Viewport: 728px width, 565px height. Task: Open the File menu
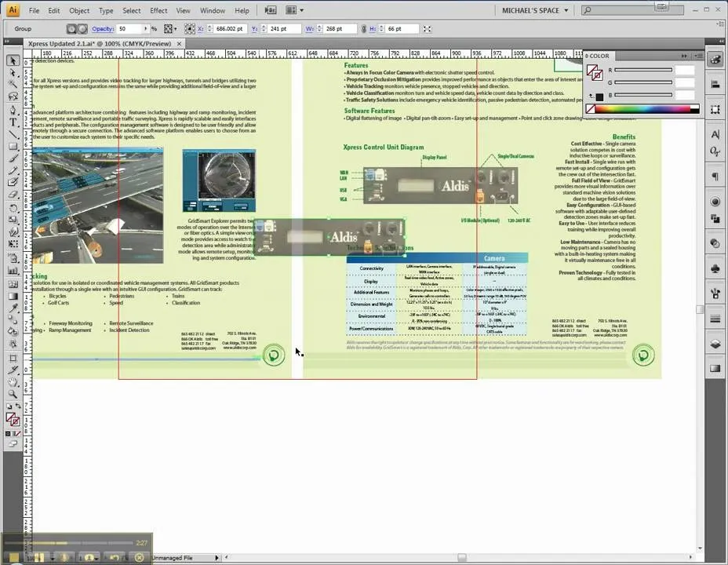coord(34,10)
